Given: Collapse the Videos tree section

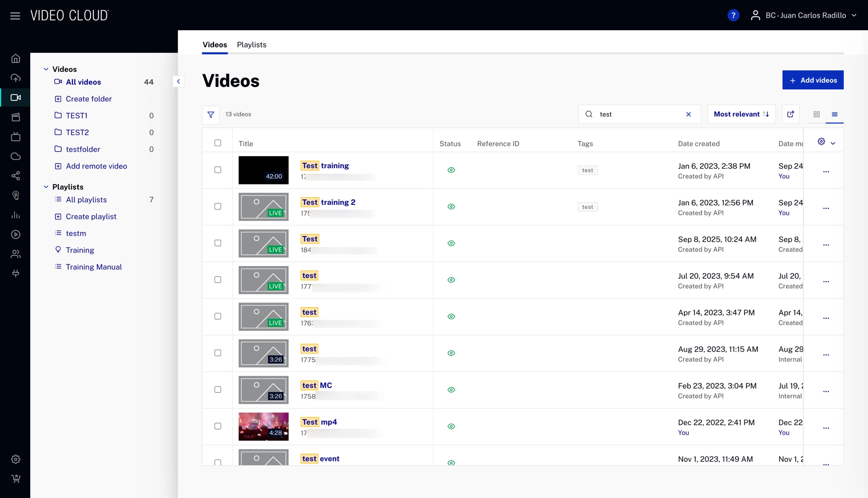Looking at the screenshot, I should coord(46,69).
